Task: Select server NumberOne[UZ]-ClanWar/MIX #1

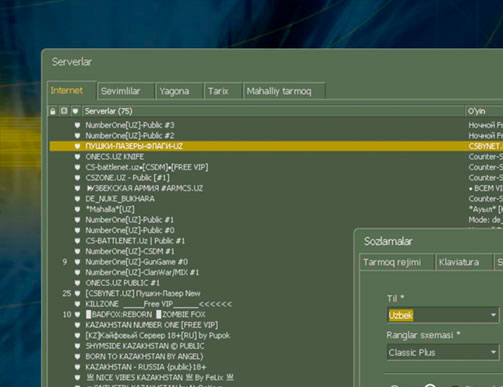Action: [x=142, y=272]
